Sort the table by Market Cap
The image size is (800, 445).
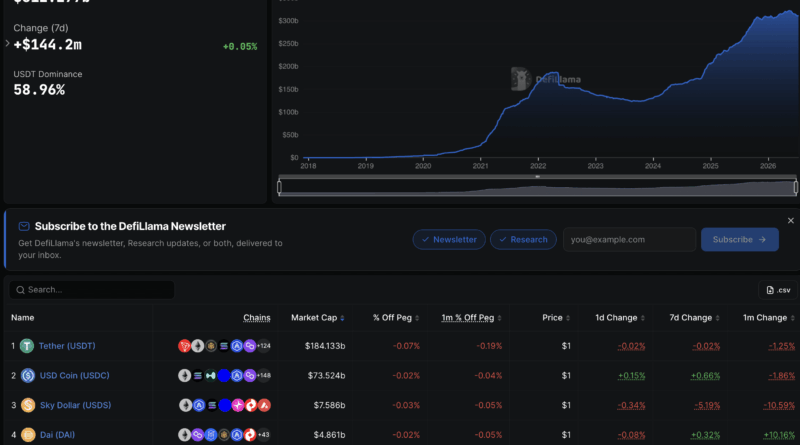pyautogui.click(x=317, y=317)
